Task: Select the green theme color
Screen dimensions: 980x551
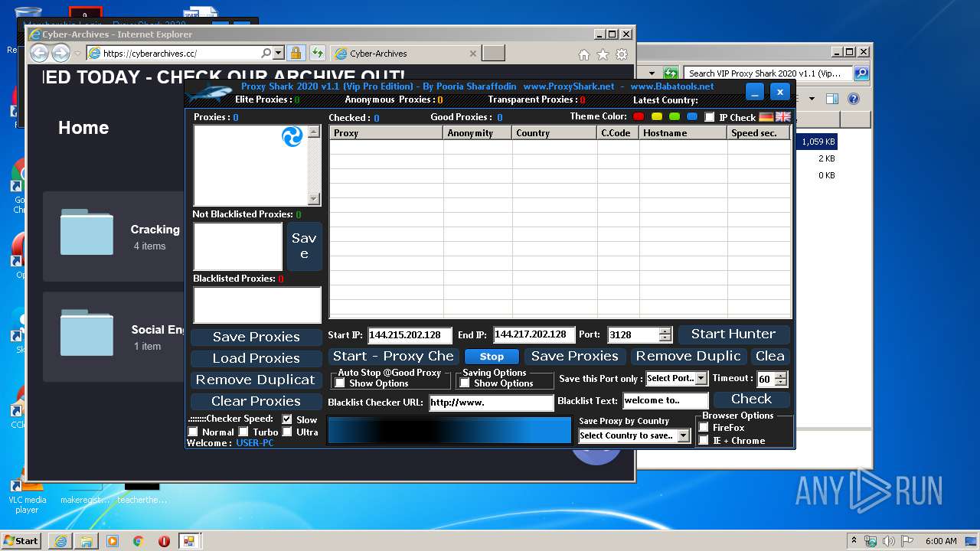Action: pyautogui.click(x=675, y=116)
